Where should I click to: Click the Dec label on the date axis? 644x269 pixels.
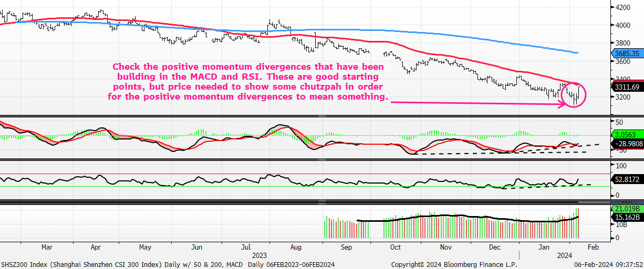point(494,246)
